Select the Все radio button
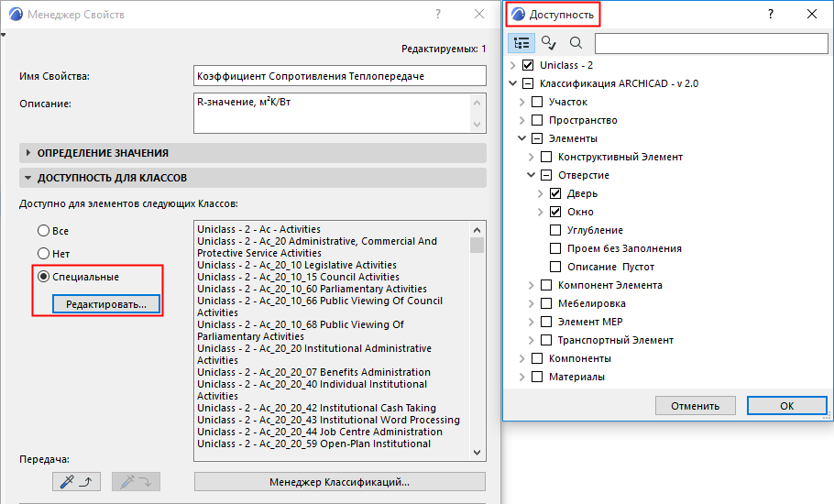This screenshot has width=834, height=504. point(44,231)
